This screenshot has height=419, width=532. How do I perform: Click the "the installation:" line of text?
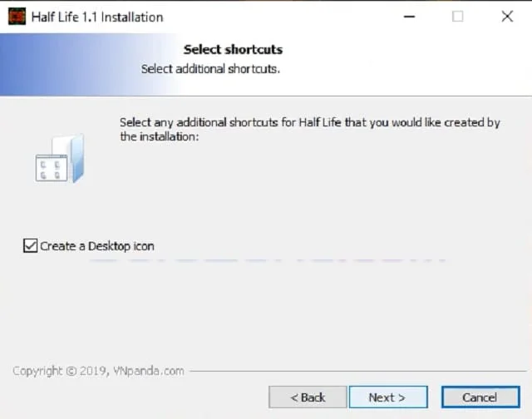[x=160, y=137]
